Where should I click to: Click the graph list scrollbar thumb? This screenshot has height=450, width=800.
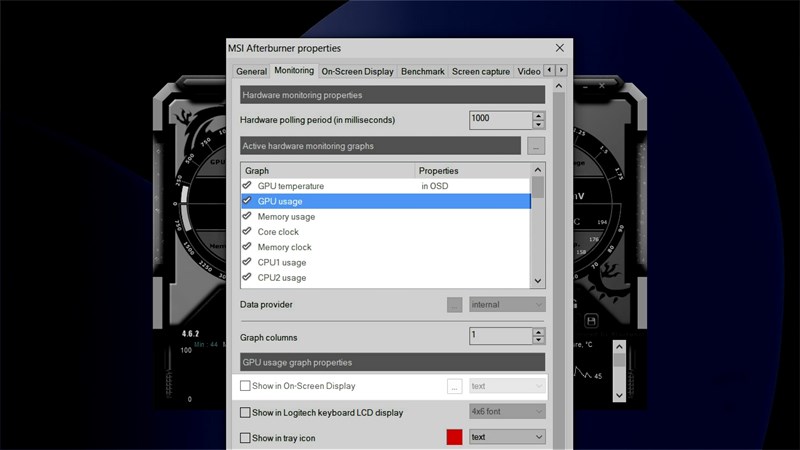tap(538, 187)
